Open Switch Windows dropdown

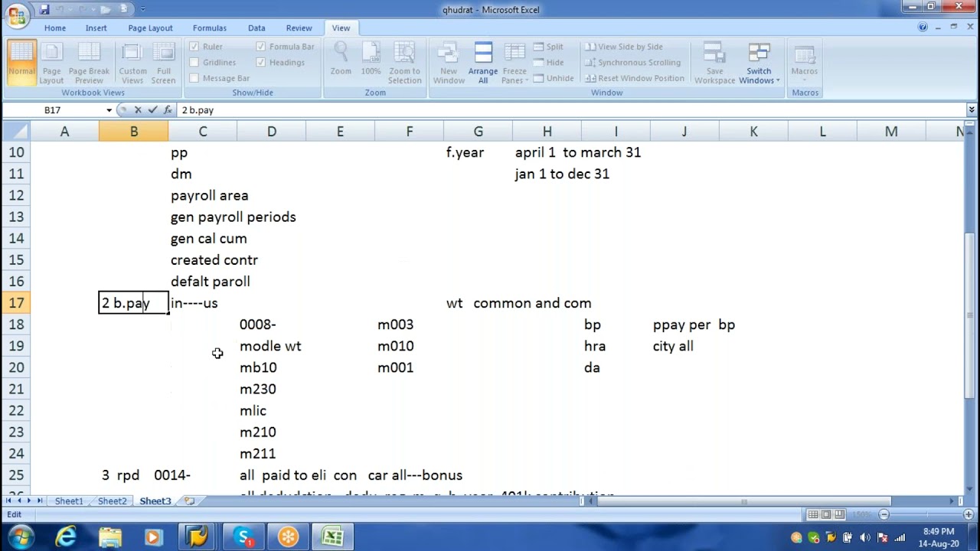click(759, 63)
